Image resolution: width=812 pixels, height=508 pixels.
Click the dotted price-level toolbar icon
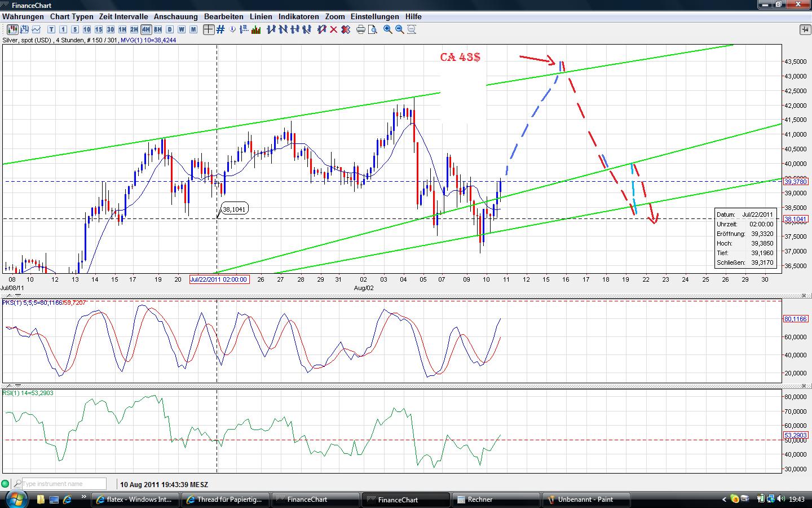point(245,29)
